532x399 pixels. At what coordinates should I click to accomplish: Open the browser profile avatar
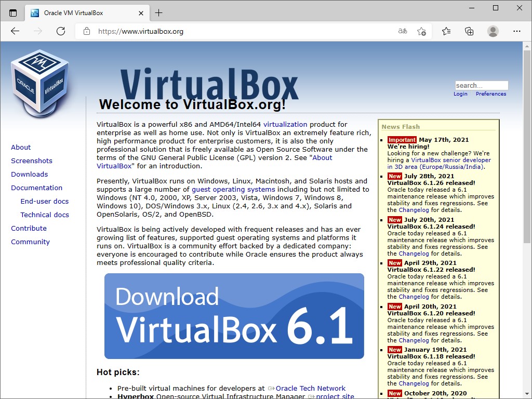click(x=493, y=31)
